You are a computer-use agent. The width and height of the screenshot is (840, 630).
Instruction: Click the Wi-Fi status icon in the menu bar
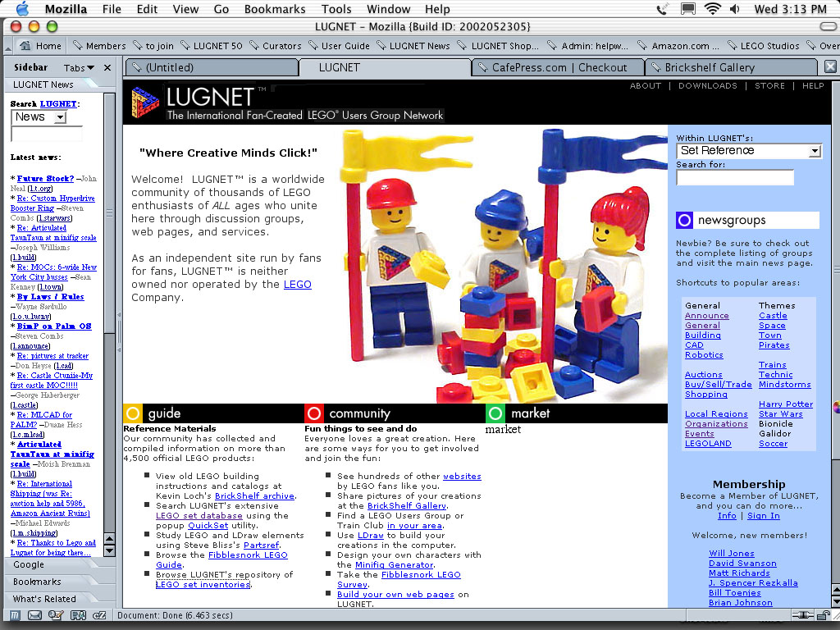click(x=713, y=8)
